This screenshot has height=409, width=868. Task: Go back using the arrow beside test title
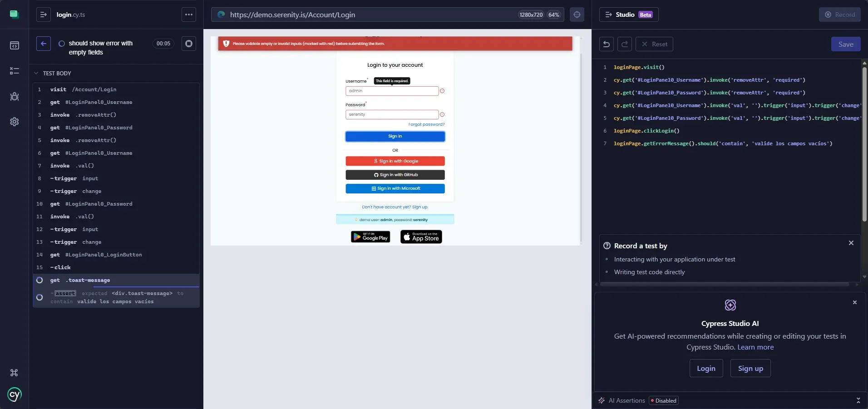44,44
